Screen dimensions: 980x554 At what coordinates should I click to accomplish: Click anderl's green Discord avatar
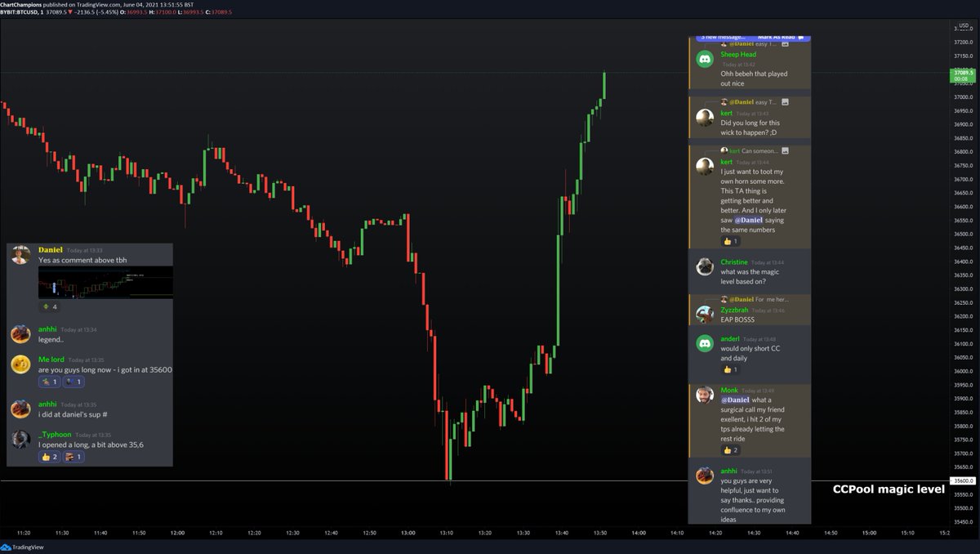pos(705,343)
